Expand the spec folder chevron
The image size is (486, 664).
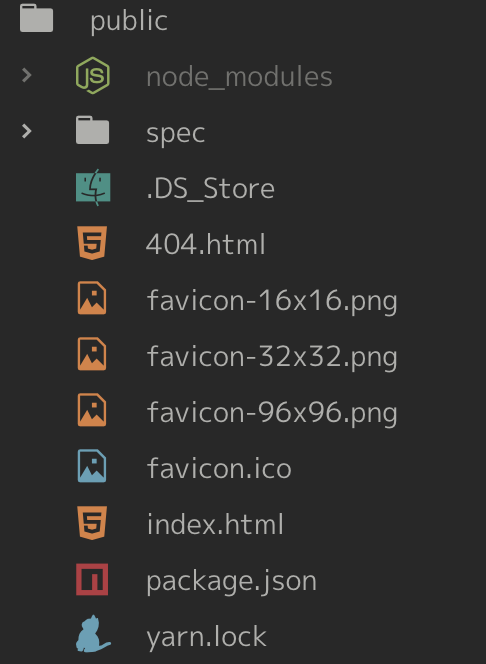[x=27, y=131]
